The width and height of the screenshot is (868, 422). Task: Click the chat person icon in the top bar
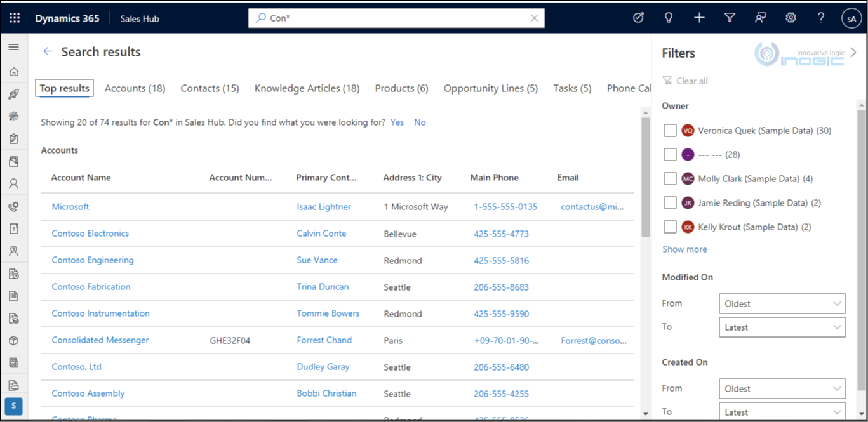tap(760, 18)
